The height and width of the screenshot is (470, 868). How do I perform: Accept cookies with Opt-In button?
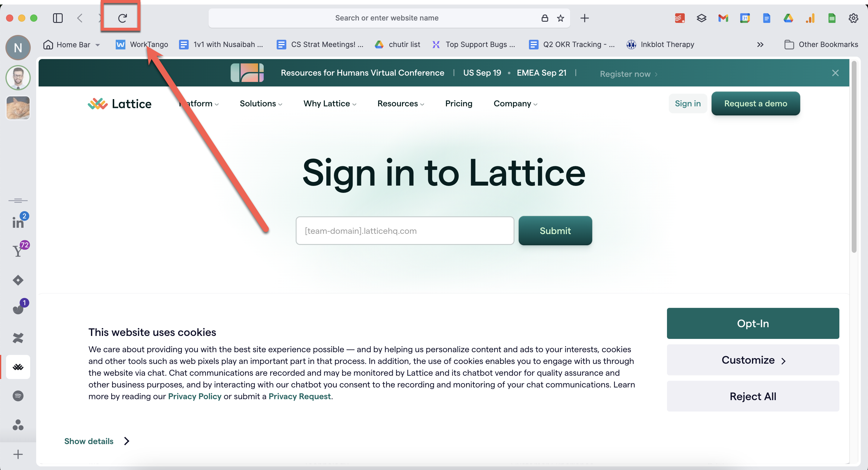753,324
